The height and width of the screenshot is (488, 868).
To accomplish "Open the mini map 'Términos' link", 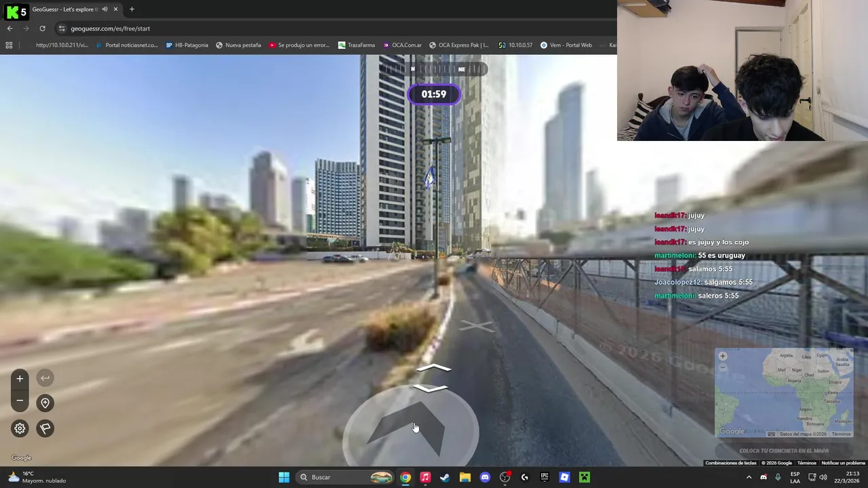I will tap(841, 434).
